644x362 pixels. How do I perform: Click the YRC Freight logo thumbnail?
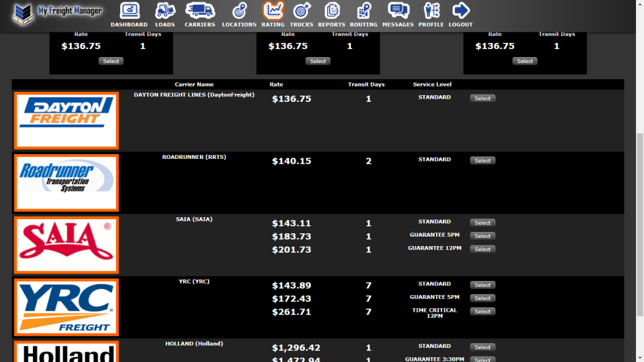[66, 308]
